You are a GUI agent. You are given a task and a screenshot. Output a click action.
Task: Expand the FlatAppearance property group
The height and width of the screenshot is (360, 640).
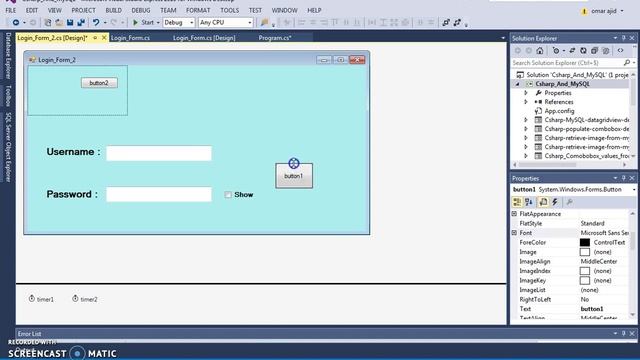(x=514, y=214)
